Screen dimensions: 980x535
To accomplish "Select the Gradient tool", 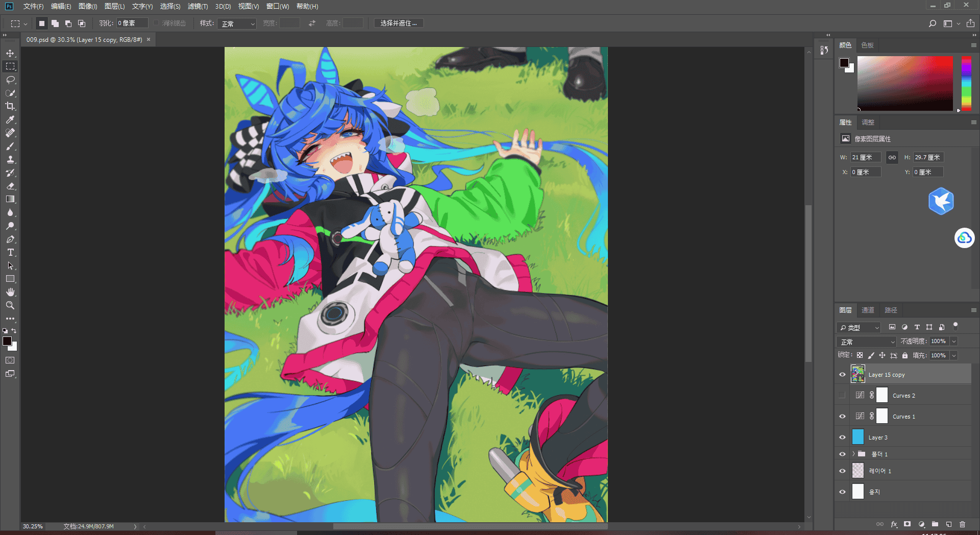I will point(10,199).
